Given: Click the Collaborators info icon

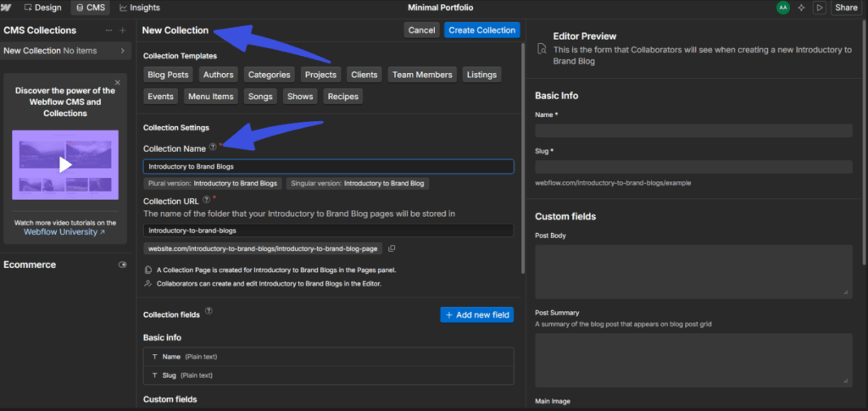Looking at the screenshot, I should [x=147, y=284].
